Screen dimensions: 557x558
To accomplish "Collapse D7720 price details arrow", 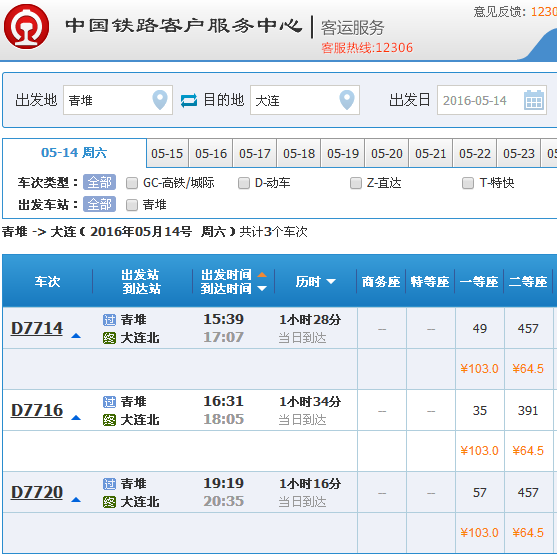I will 76,500.
